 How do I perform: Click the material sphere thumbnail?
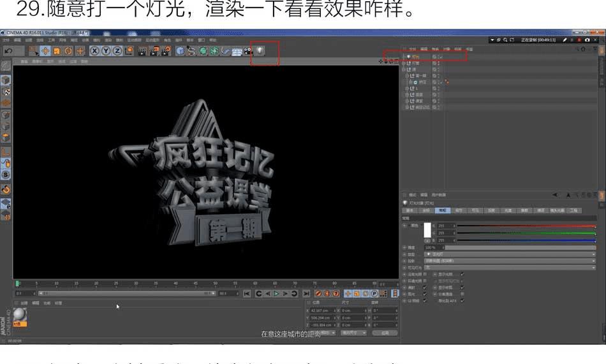(x=20, y=315)
